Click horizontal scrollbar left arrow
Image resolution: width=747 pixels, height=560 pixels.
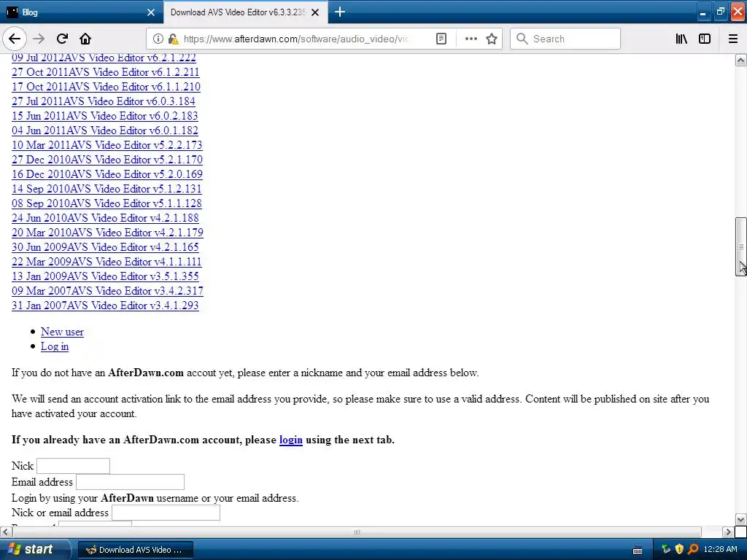point(6,532)
